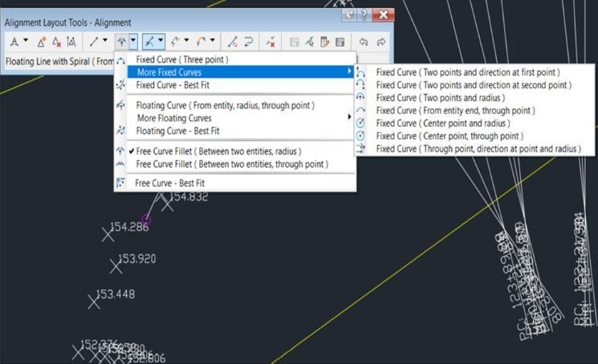
Task: Open the curve tools dropdown arrow
Action: (133, 42)
